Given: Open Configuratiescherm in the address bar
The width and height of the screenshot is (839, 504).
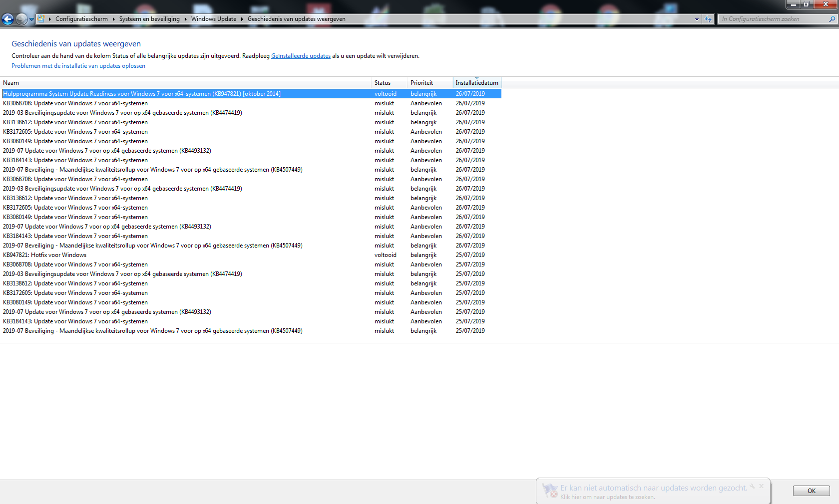Looking at the screenshot, I should pyautogui.click(x=81, y=19).
